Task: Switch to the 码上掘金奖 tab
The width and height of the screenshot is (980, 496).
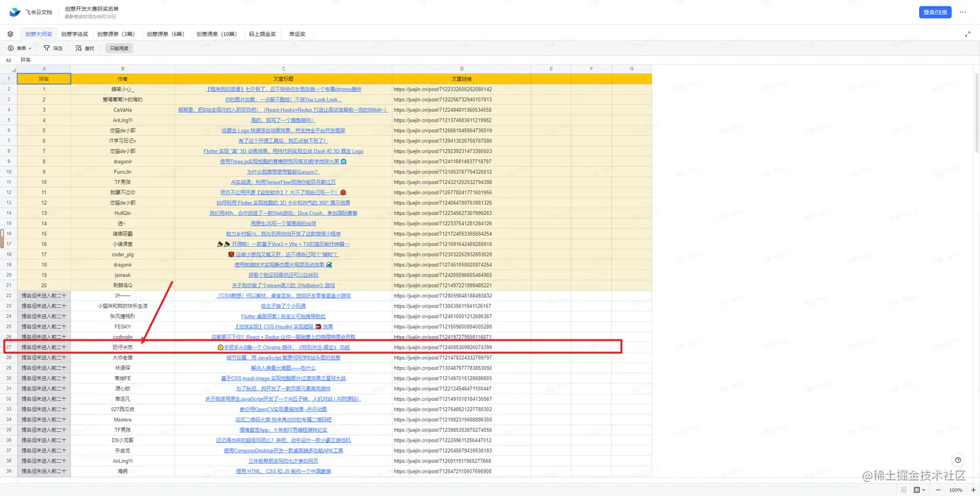Action: (262, 34)
